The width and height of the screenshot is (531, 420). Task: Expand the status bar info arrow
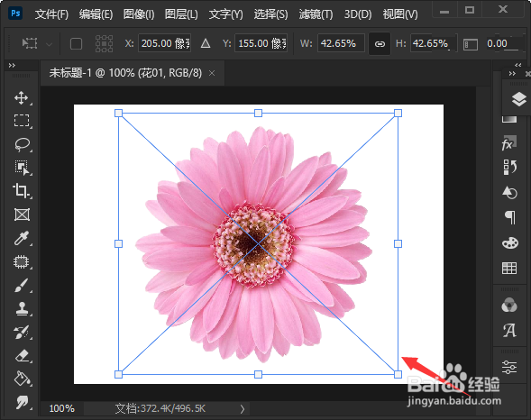point(243,409)
